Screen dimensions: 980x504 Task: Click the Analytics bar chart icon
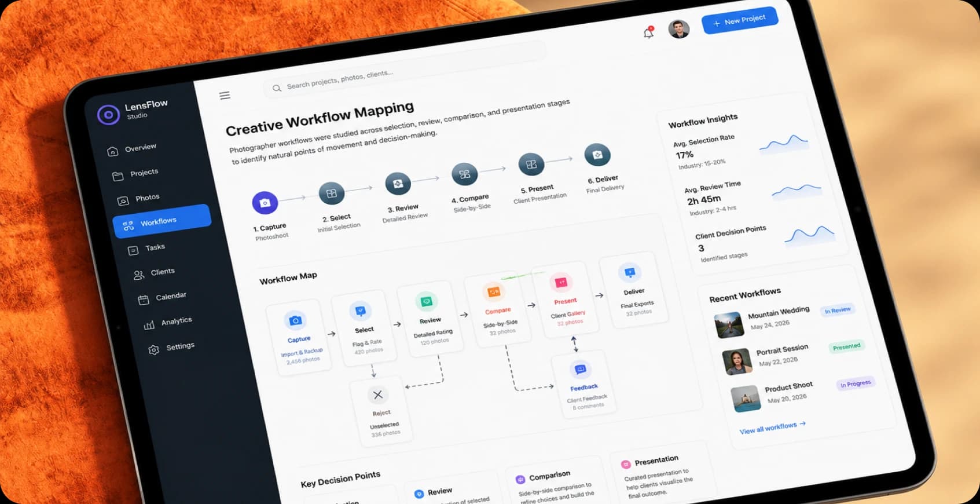(149, 325)
